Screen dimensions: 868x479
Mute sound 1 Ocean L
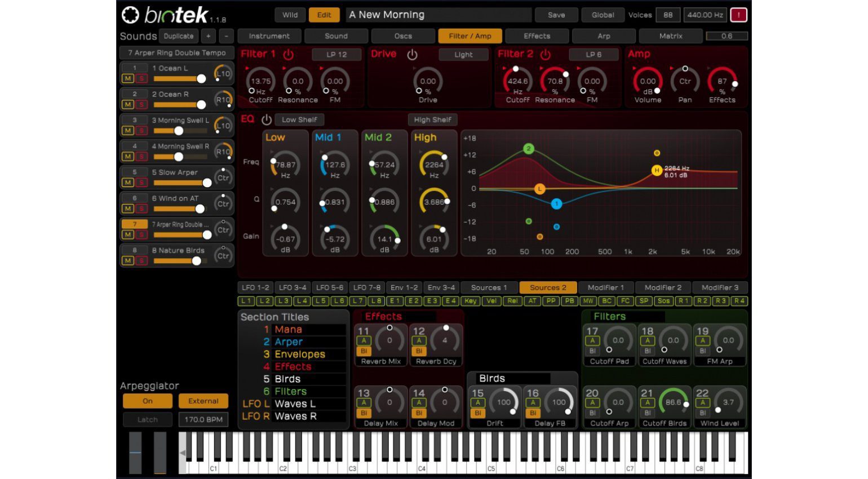128,78
